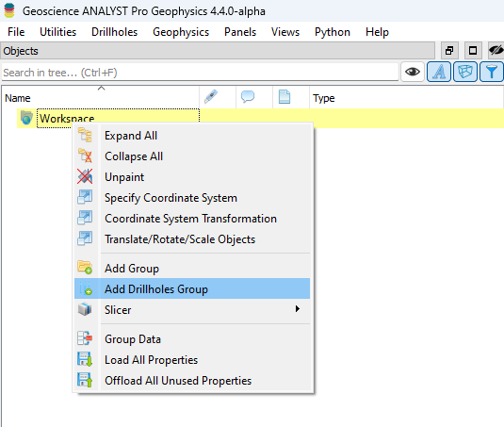Screen dimensions: 504x427
Task: Click the Search in tree input field
Action: 200,73
